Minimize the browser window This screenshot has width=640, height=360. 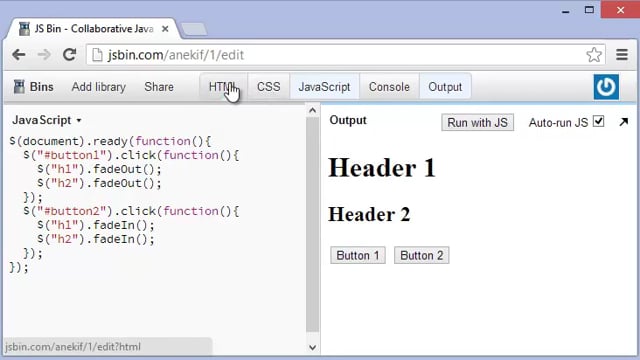(565, 11)
